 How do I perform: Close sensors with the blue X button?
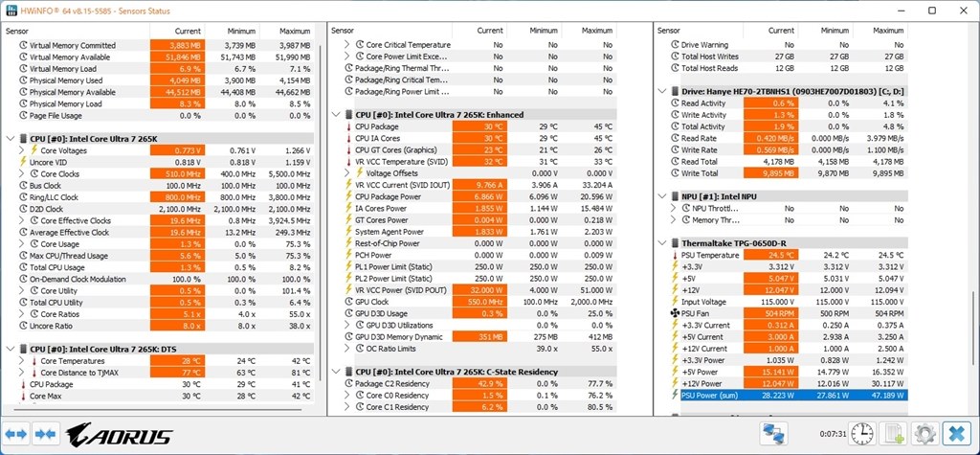tap(956, 433)
